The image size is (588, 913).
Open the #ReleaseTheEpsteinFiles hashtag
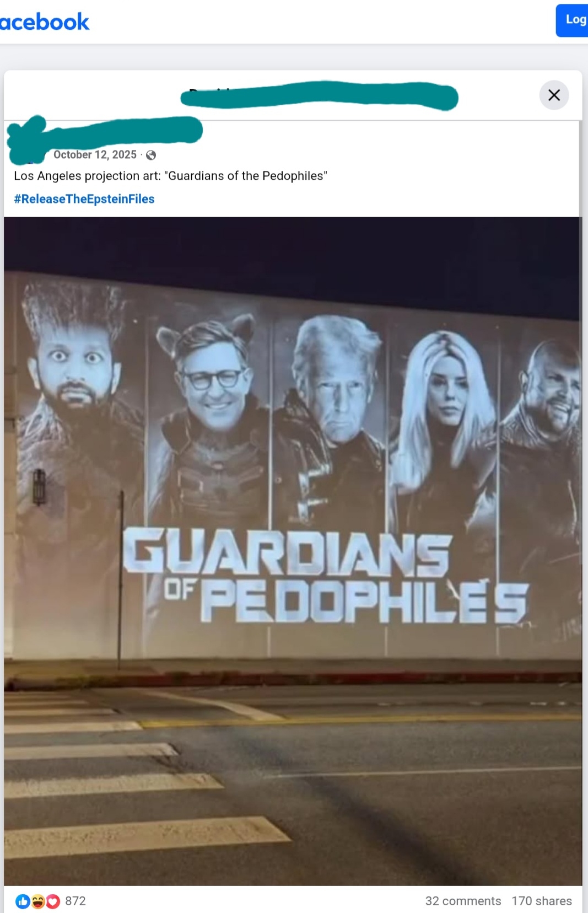point(84,199)
